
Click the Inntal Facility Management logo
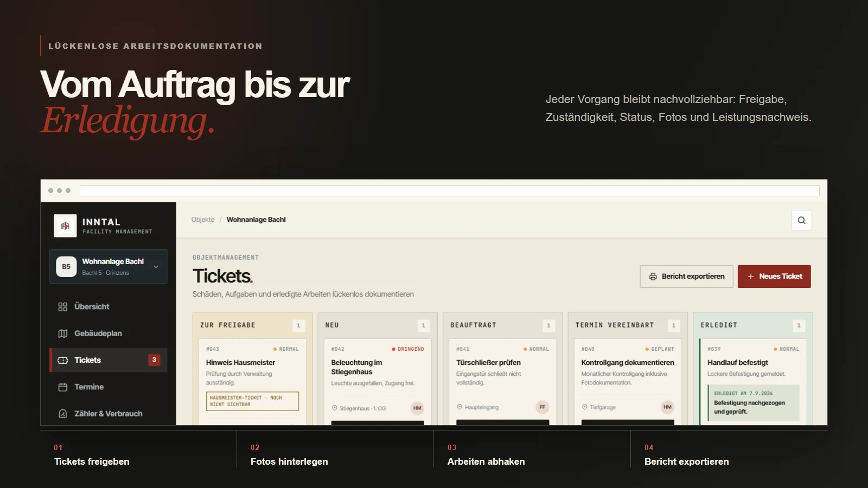[65, 226]
